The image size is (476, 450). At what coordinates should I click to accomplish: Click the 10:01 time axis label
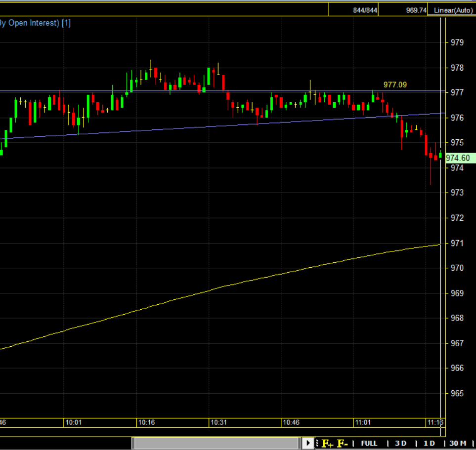click(74, 422)
